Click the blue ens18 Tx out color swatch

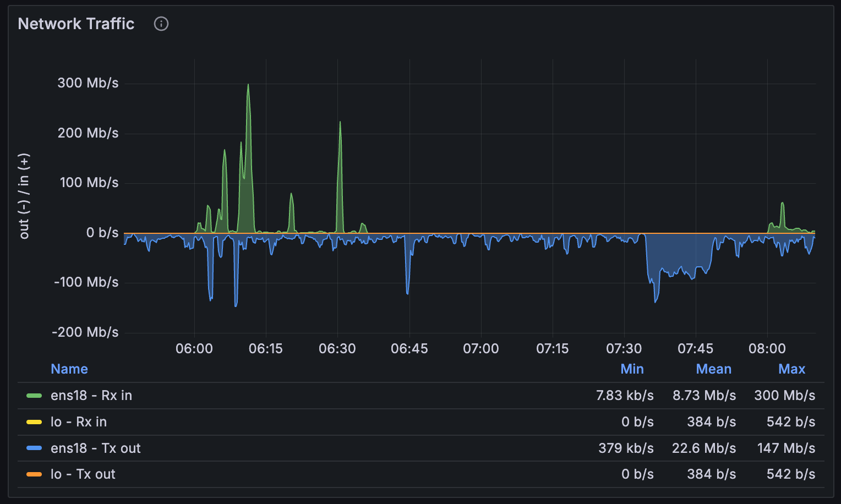(34, 448)
